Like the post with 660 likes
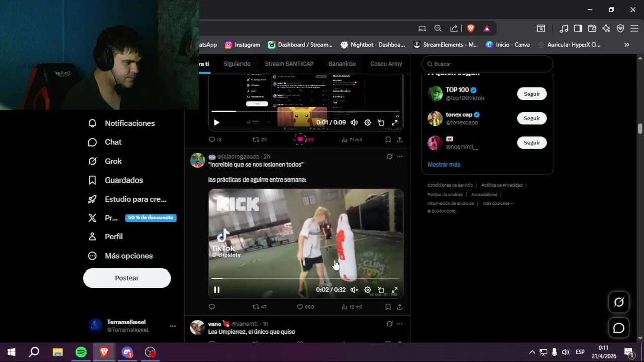 pyautogui.click(x=300, y=307)
